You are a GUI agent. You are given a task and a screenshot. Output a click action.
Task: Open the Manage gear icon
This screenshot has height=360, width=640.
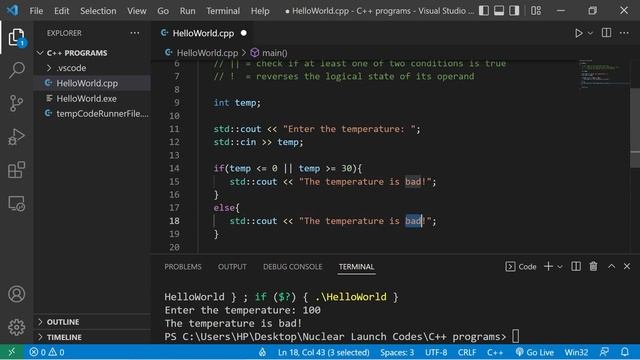pos(16,327)
